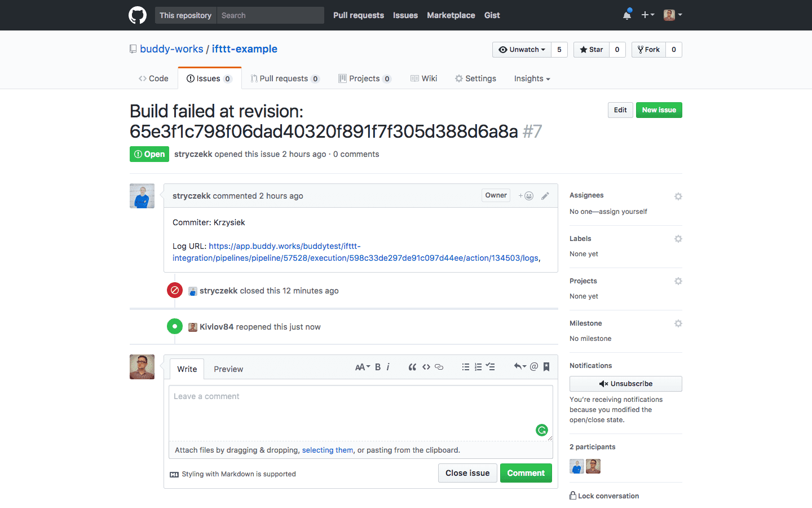Open the buddy.works log URL link

pos(356,252)
